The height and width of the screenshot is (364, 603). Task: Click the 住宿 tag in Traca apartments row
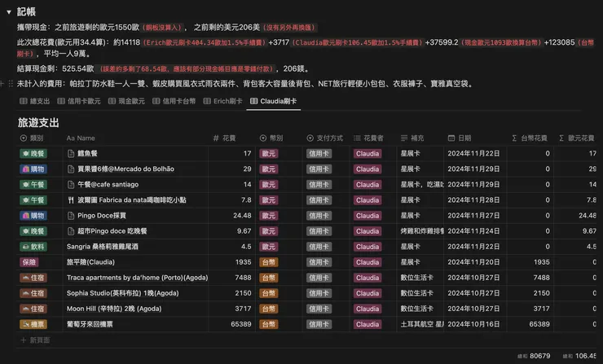(x=33, y=278)
